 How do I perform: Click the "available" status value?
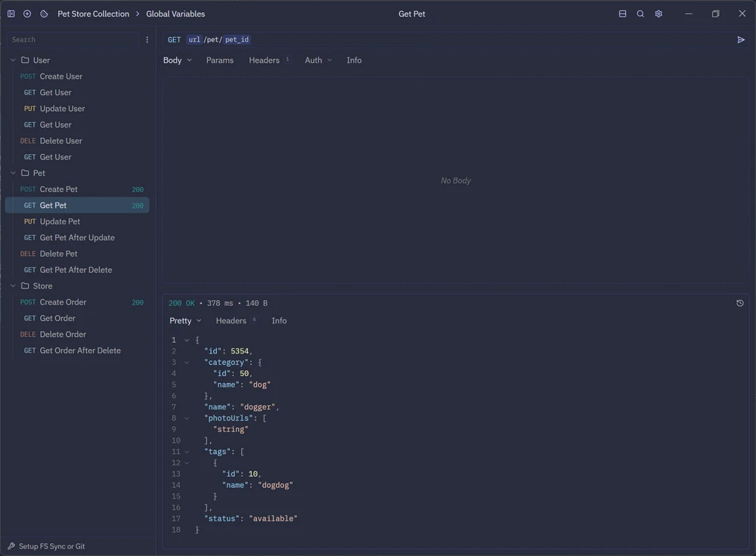[274, 518]
